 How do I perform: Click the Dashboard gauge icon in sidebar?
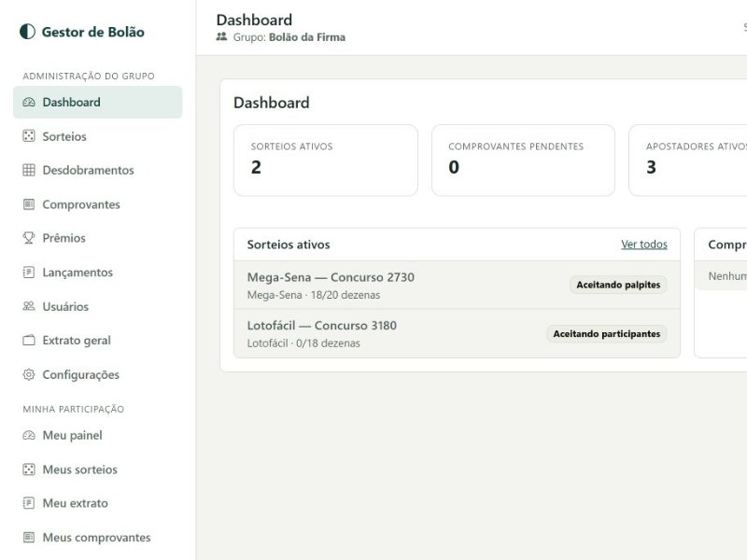[29, 102]
